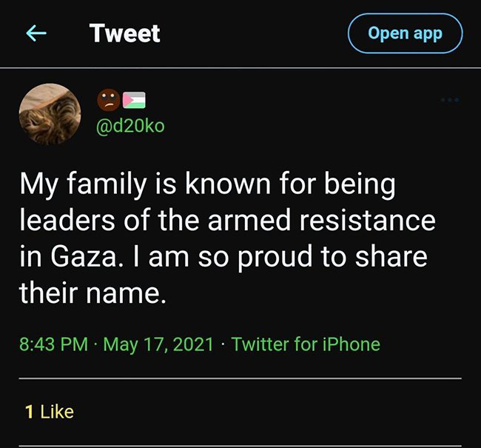Screen dimensions: 481x448
Task: Click the May 17, 2021 date
Action: click(158, 344)
